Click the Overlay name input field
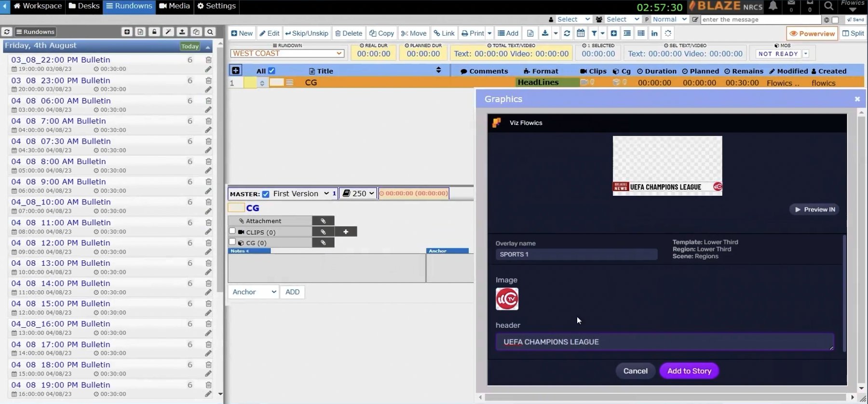 click(x=576, y=254)
